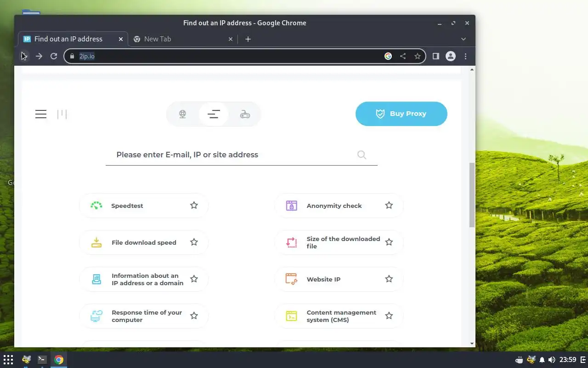Click Content management system (CMS) label text

click(x=341, y=316)
